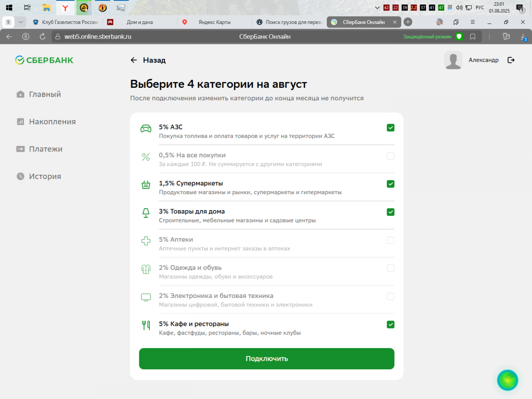Open a new browser tab with plus icon
The image size is (532, 399).
click(x=408, y=22)
